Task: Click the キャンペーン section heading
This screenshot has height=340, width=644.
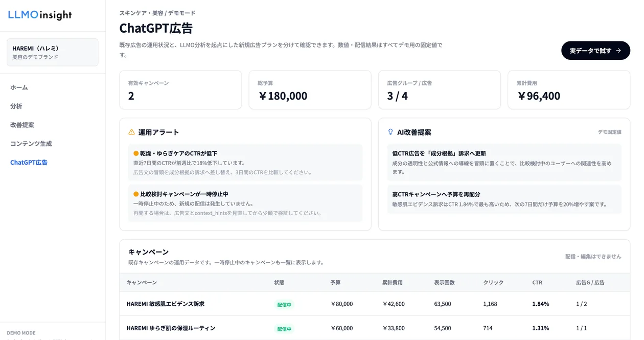Action: pos(148,252)
